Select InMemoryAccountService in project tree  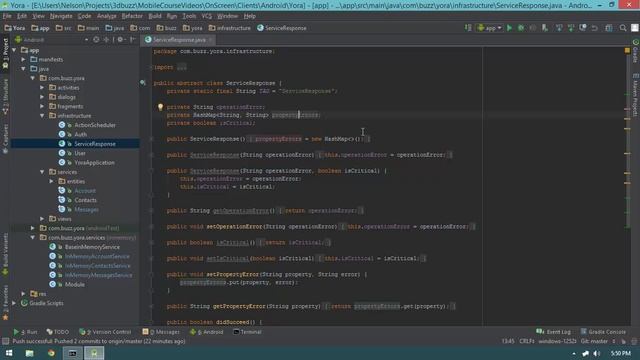pos(97,257)
